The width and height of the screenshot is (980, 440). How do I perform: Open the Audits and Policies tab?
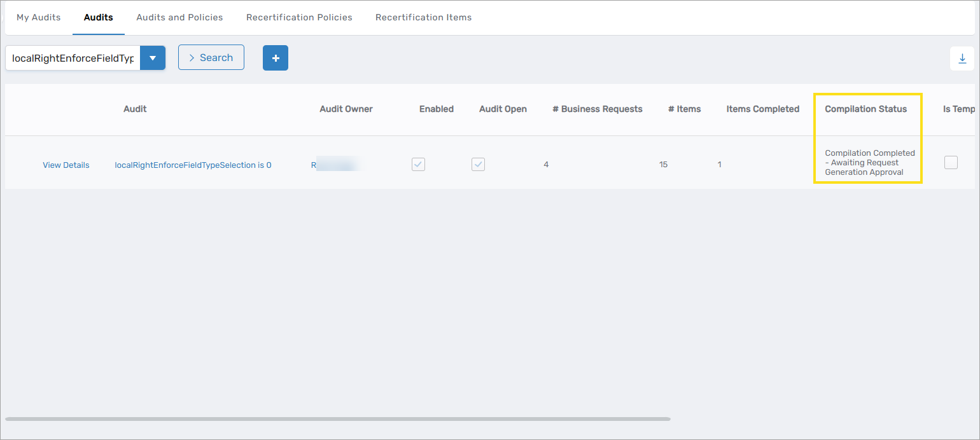click(179, 17)
